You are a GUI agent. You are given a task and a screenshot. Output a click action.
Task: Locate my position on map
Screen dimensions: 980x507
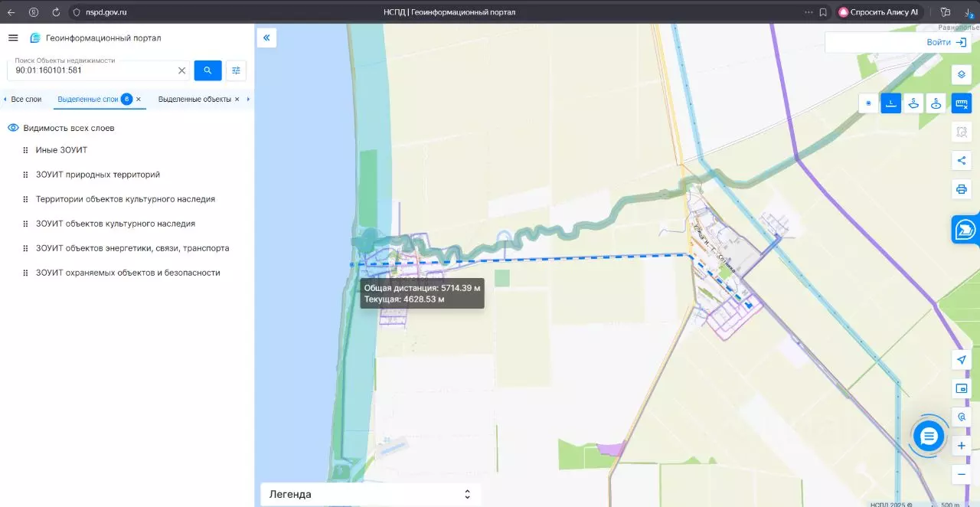962,360
